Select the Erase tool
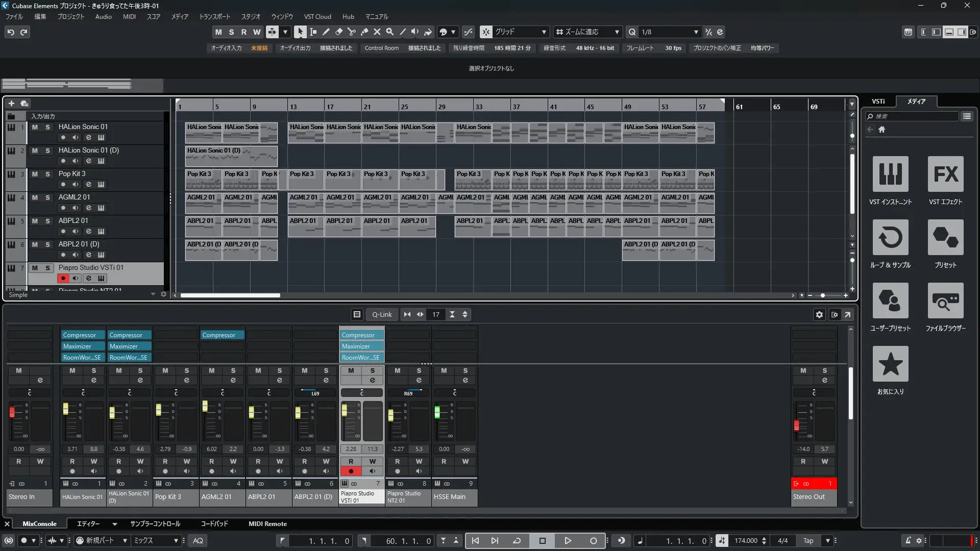Viewport: 980px width, 551px height. click(338, 32)
